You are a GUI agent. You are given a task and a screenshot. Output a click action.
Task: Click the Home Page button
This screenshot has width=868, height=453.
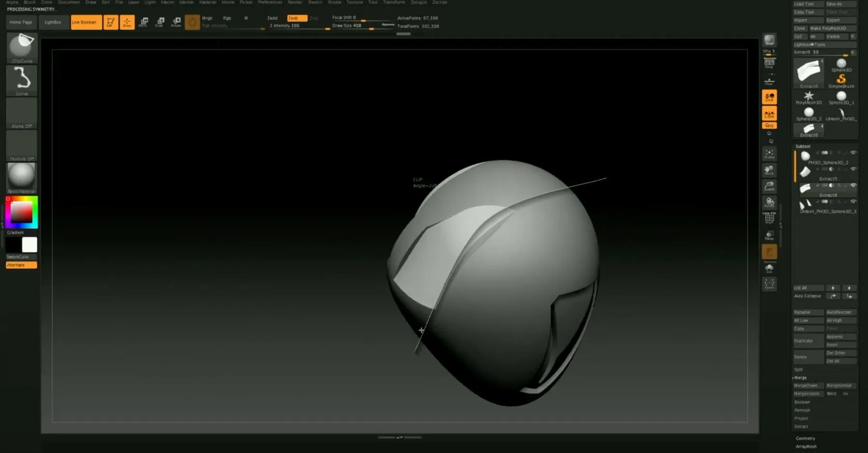point(21,22)
